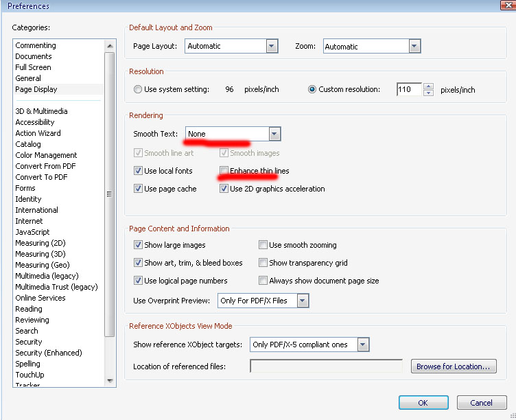Open the Zoom dropdown arrow
This screenshot has width=516, height=420.
coord(414,46)
